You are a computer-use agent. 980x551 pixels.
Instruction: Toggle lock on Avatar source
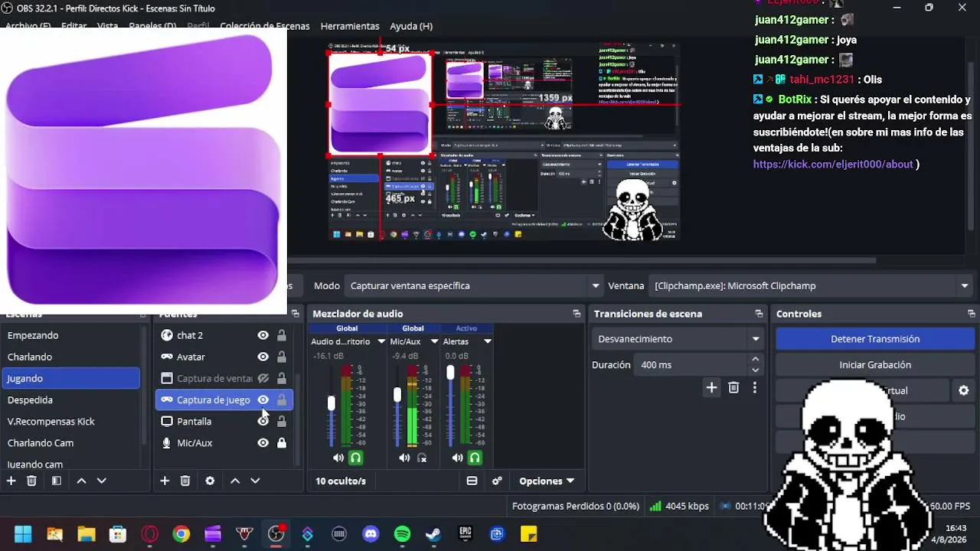[282, 357]
